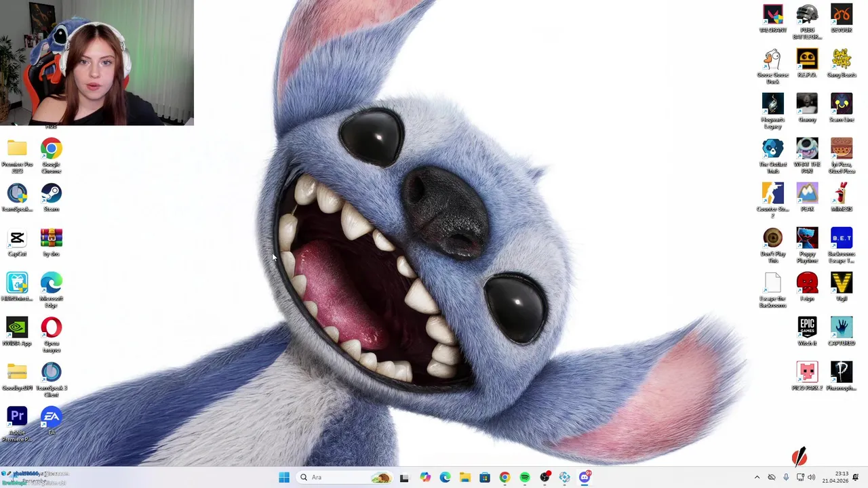Open the Granny game shortcut
The image size is (868, 488).
[807, 108]
